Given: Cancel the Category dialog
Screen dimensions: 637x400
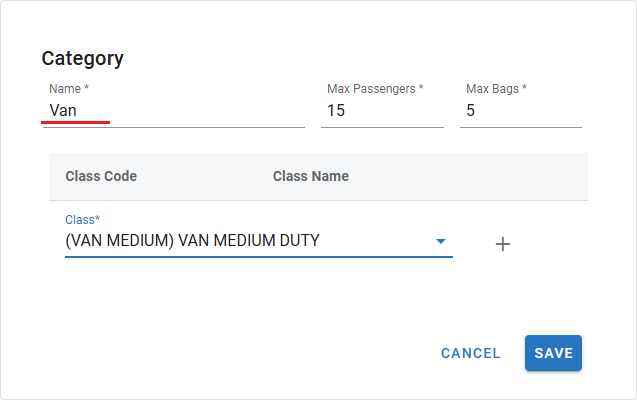Looking at the screenshot, I should [x=470, y=353].
